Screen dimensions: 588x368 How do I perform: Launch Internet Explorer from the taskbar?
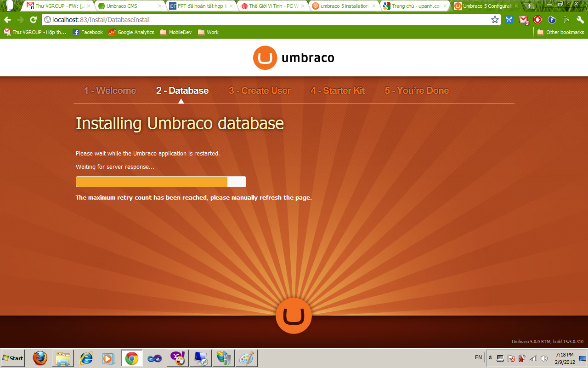(x=86, y=358)
